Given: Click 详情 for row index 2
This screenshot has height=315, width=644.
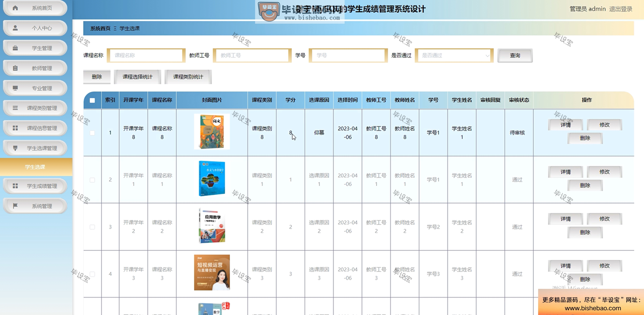Looking at the screenshot, I should pos(565,172).
